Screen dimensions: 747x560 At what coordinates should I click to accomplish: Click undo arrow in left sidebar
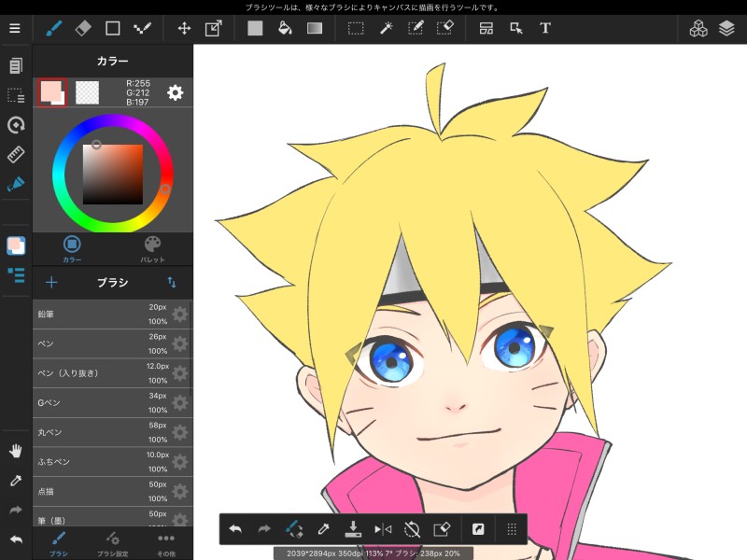[16, 539]
